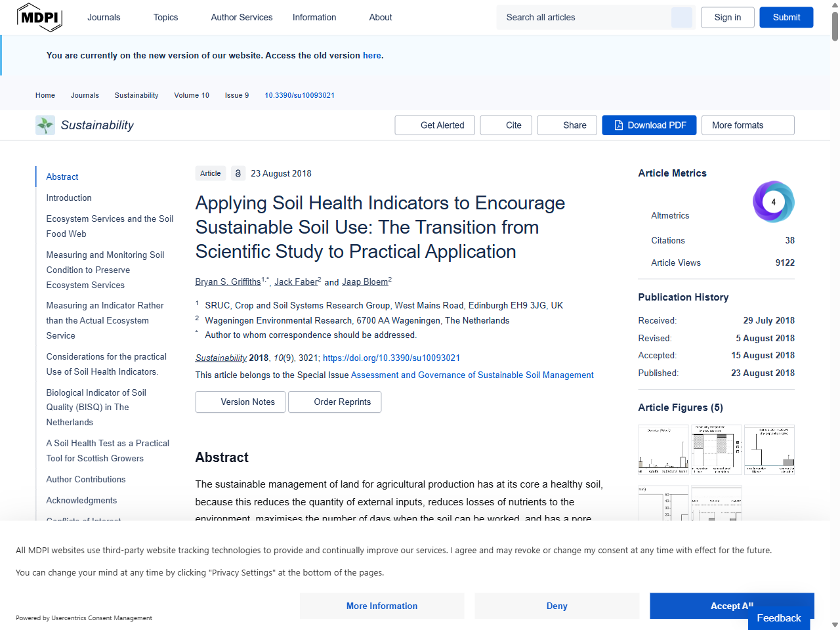
Task: Open the Cite dialog
Action: click(x=506, y=125)
